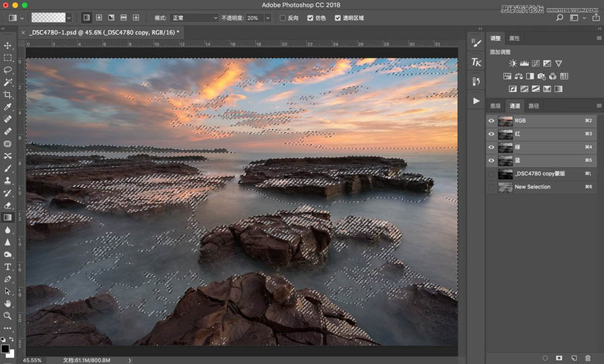Enable the 反向 checkbox
The width and height of the screenshot is (604, 364).
(283, 18)
